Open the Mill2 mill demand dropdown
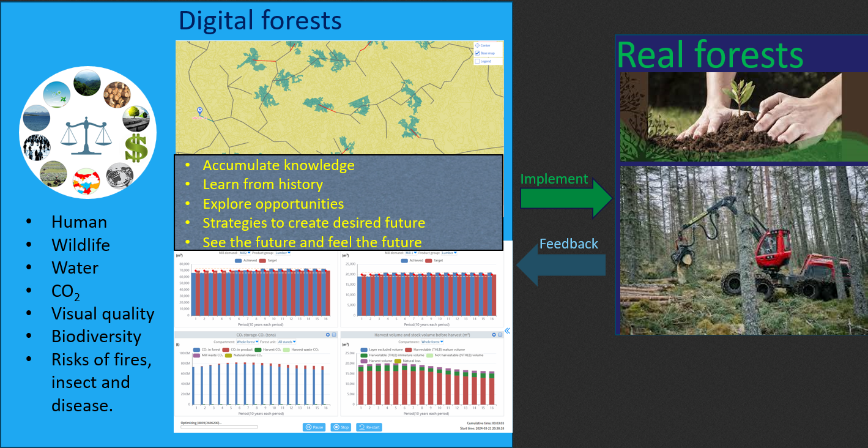This screenshot has height=448, width=868. click(245, 252)
